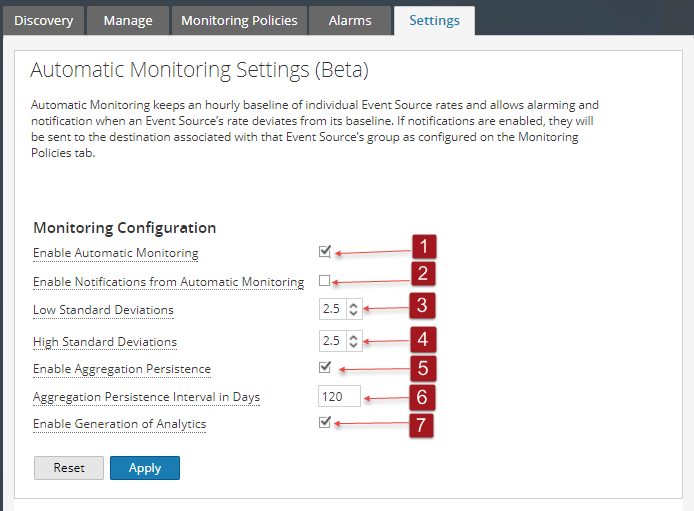694x511 pixels.
Task: Click into the Low Standard Deviations value box
Action: click(332, 309)
